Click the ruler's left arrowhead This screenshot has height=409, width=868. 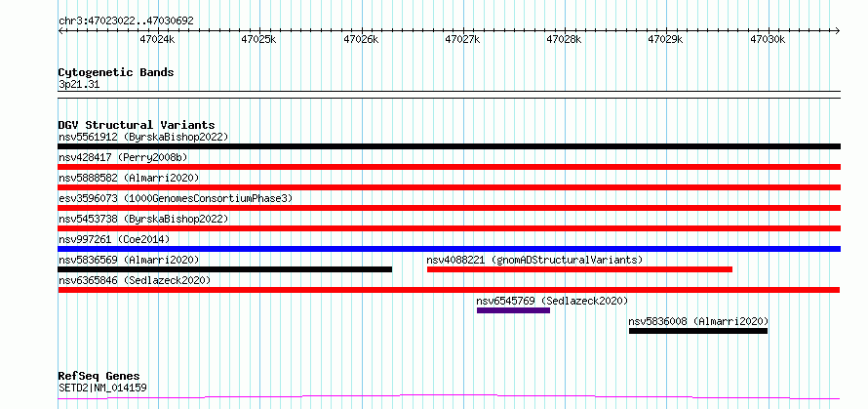[x=60, y=30]
